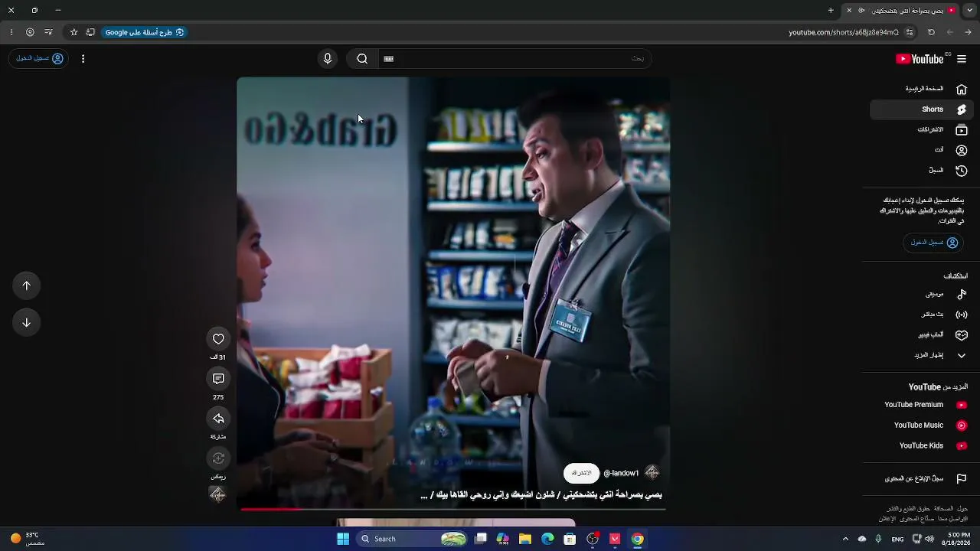Click the Ask Google (طرح أسئلة على Google) button

coord(144,32)
